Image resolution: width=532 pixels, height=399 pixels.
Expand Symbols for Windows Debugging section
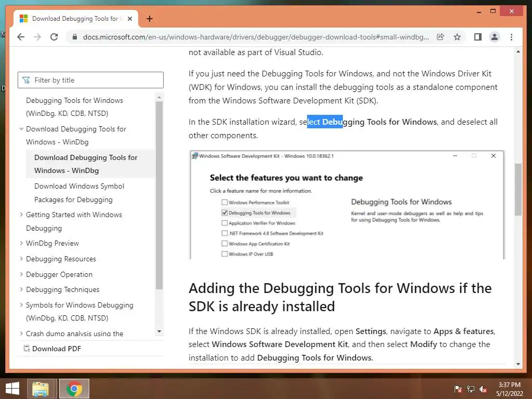21,305
